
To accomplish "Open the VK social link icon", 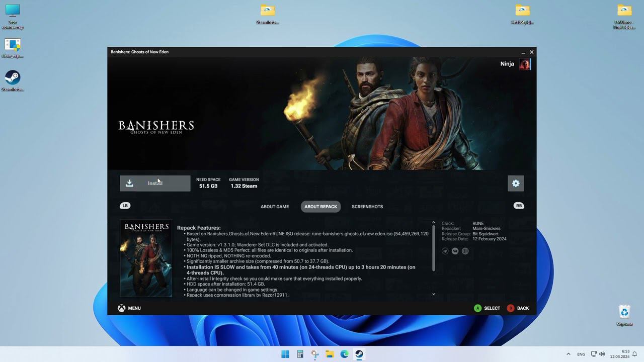I will [x=455, y=251].
